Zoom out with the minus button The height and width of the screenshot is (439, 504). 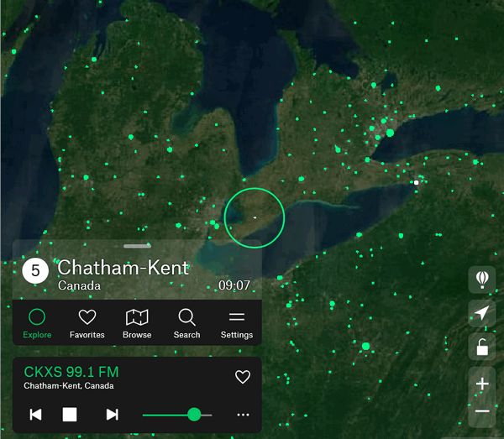click(x=482, y=411)
